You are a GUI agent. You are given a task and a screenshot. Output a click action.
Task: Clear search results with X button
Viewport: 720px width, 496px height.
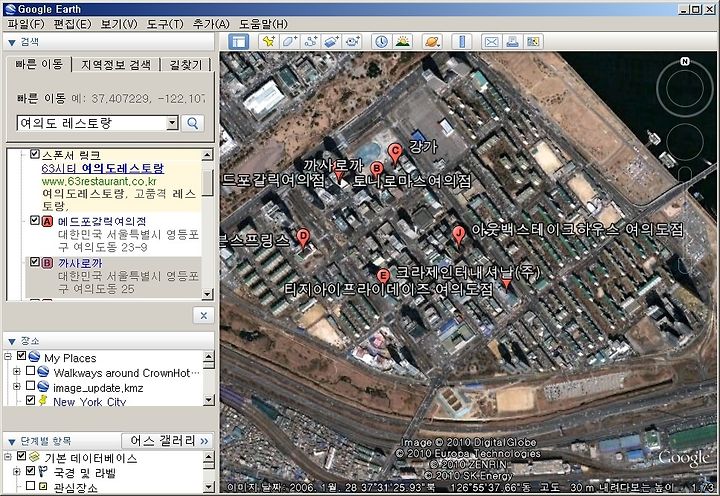click(x=203, y=316)
